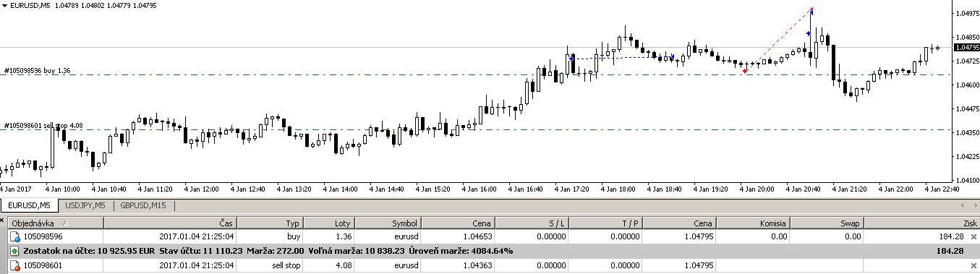Click the 1.04975 level on the price scale

[x=967, y=13]
